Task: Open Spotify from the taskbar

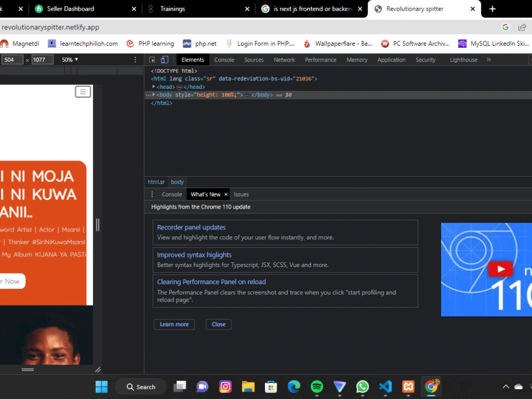Action: point(317,386)
